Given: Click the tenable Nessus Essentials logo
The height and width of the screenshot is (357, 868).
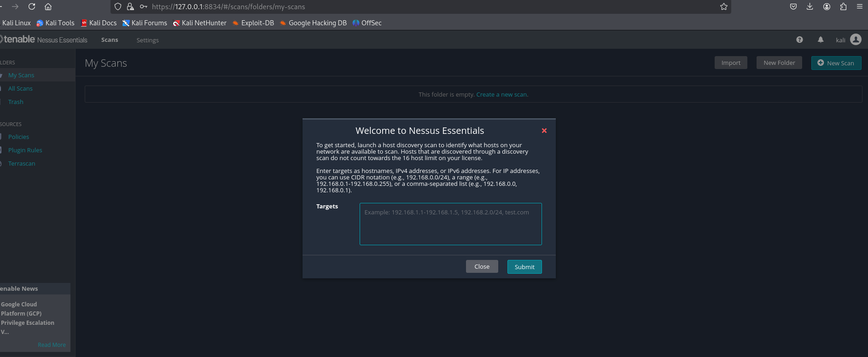Looking at the screenshot, I should (x=44, y=40).
